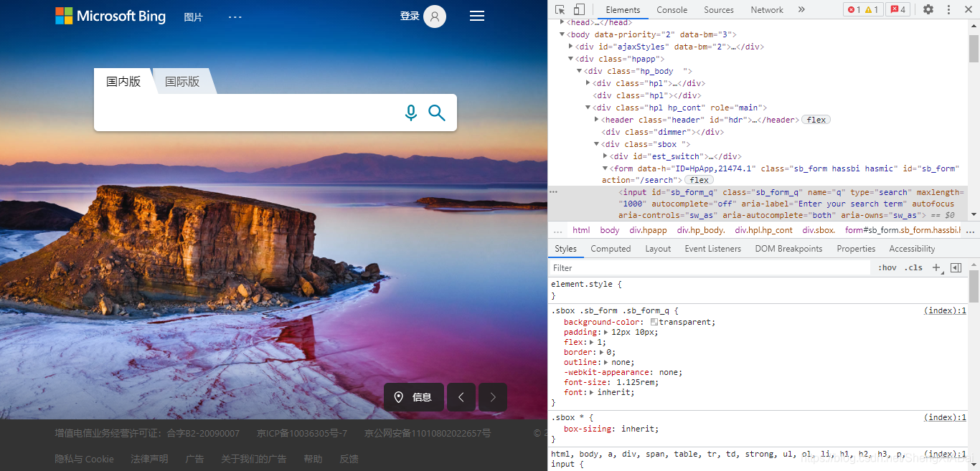This screenshot has height=471, width=980.
Task: Open the DOM Breakpoints tab
Action: pos(788,249)
